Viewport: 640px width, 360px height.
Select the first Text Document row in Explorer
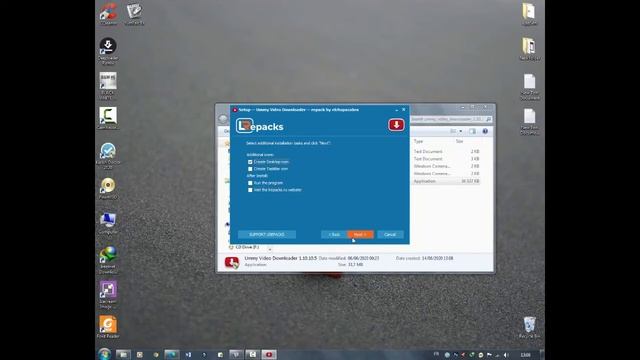pyautogui.click(x=446, y=151)
